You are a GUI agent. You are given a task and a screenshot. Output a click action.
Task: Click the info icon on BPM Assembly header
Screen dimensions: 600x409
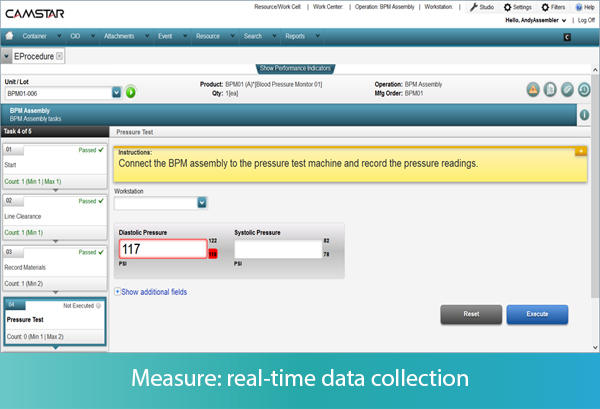584,114
